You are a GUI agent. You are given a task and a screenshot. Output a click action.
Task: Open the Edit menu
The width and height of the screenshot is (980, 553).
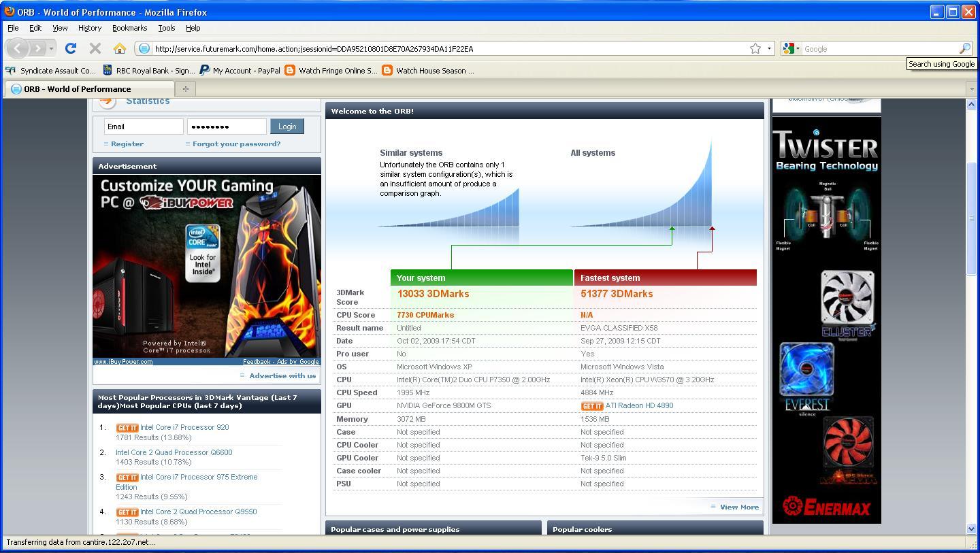pyautogui.click(x=35, y=28)
